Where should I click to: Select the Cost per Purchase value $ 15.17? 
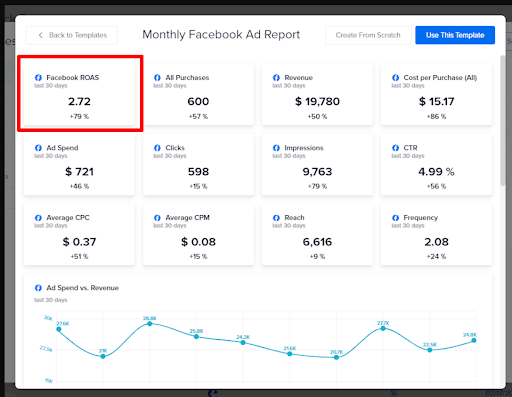[x=436, y=101]
